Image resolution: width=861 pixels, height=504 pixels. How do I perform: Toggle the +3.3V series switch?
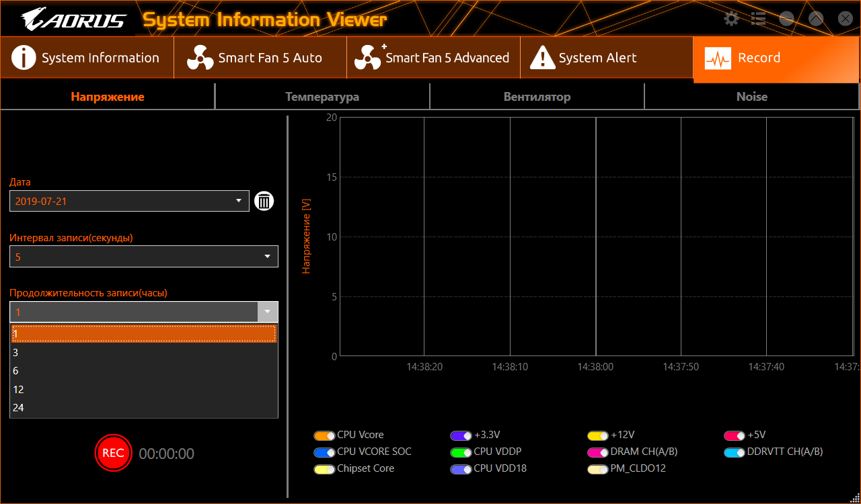point(461,435)
